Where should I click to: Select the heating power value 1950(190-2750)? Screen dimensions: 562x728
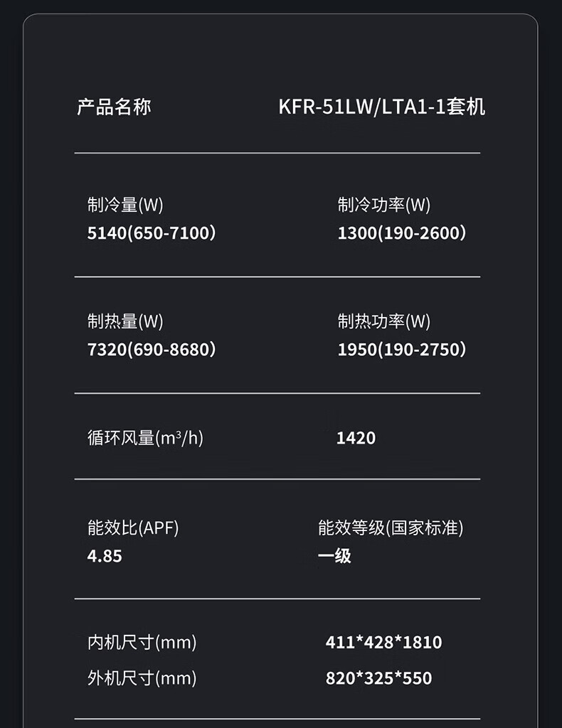point(401,350)
